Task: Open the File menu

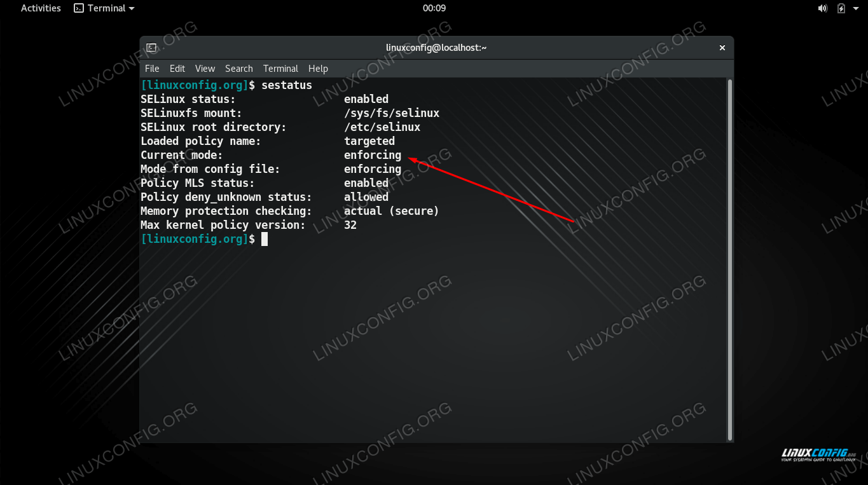Action: [x=152, y=69]
